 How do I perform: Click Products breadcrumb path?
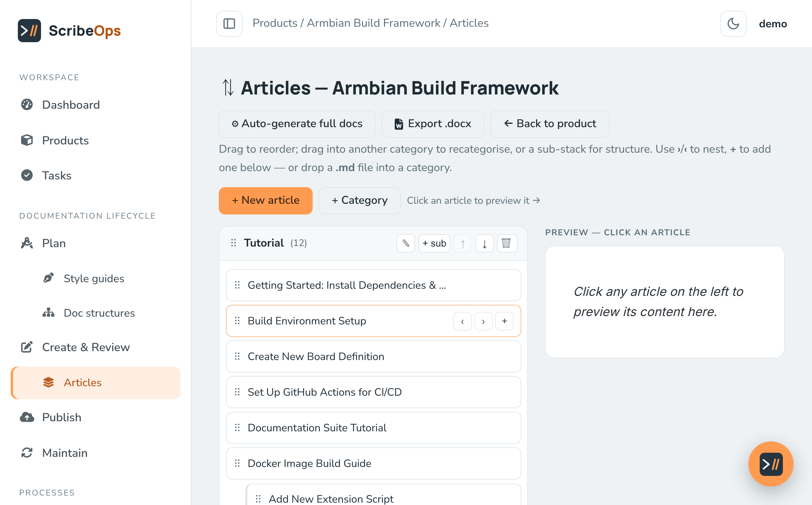coord(275,23)
